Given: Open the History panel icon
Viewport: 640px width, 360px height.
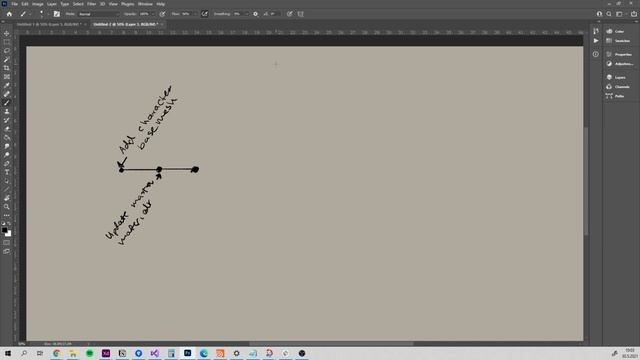Looking at the screenshot, I should [x=596, y=31].
